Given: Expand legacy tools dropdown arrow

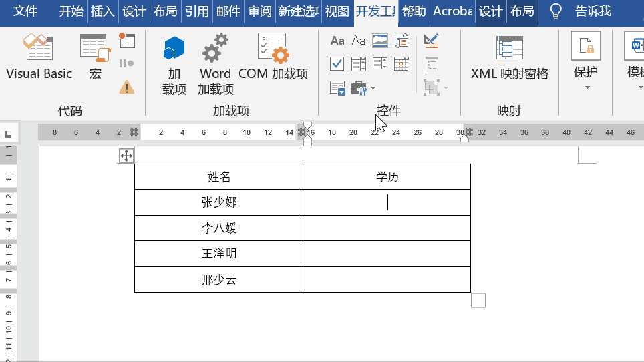Looking at the screenshot, I should [x=373, y=88].
